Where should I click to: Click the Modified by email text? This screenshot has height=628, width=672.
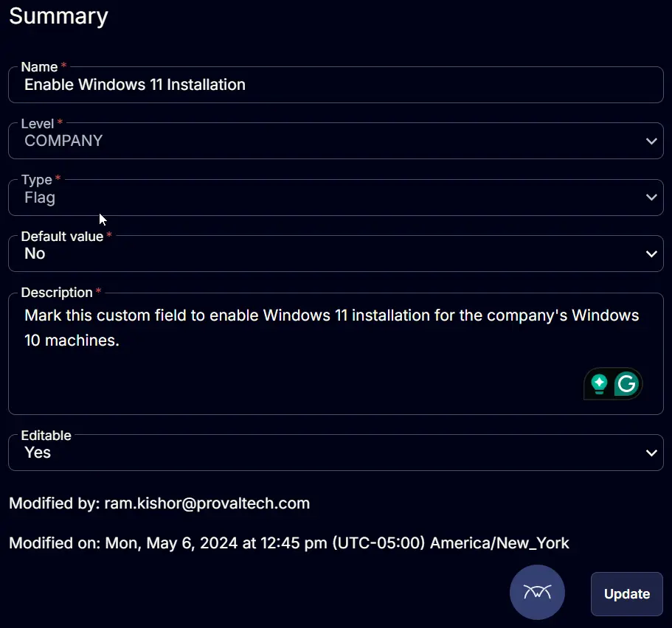(x=207, y=503)
